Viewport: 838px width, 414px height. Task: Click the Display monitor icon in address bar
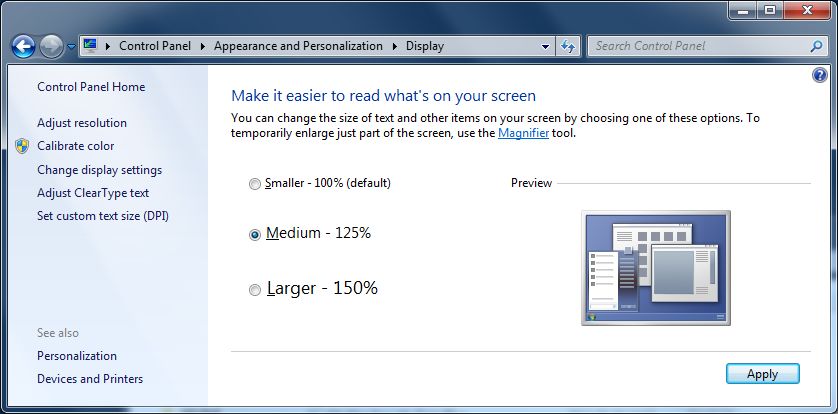point(91,45)
